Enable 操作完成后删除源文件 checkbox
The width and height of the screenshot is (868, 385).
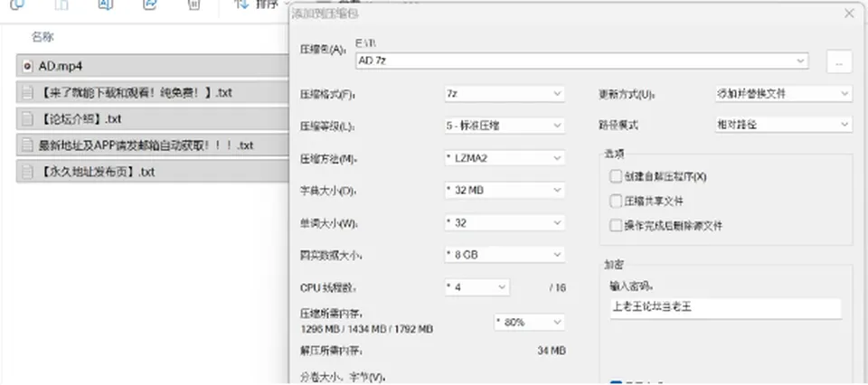tap(616, 226)
